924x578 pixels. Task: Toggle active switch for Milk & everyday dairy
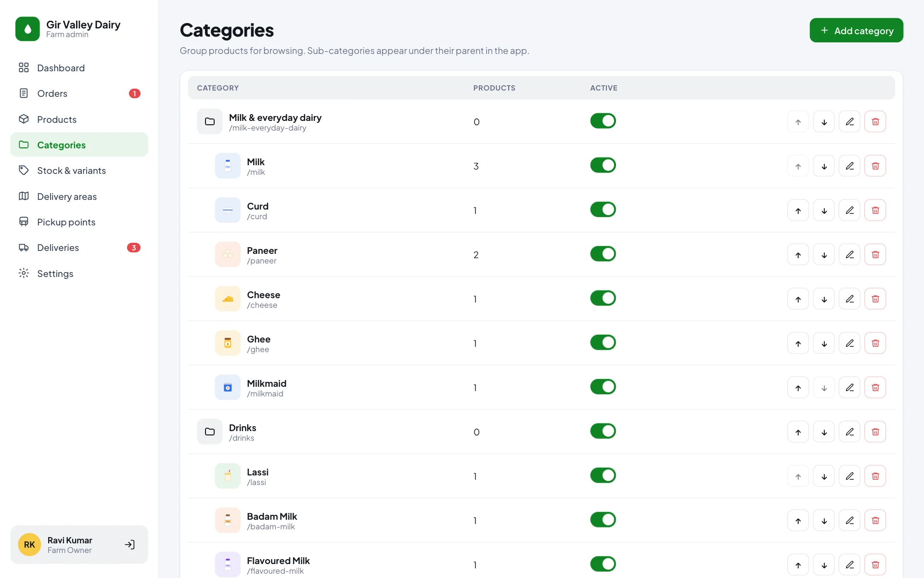click(x=603, y=121)
